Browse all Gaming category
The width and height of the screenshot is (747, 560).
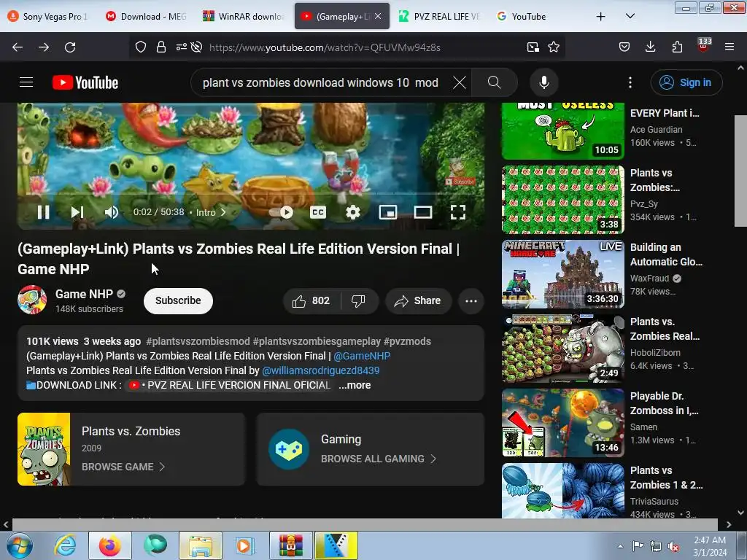tap(379, 459)
